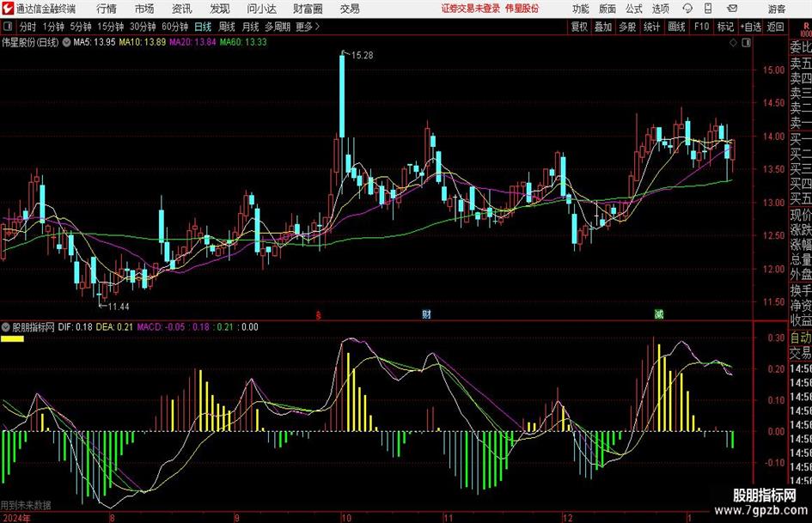Click the green 减 marker on the chart
The image size is (812, 523).
(x=659, y=314)
